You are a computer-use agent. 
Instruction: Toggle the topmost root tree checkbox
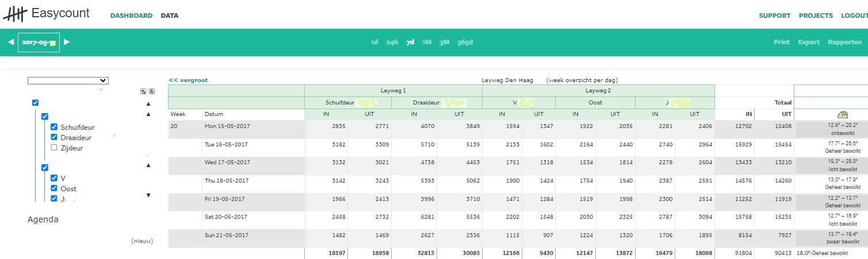[x=35, y=103]
